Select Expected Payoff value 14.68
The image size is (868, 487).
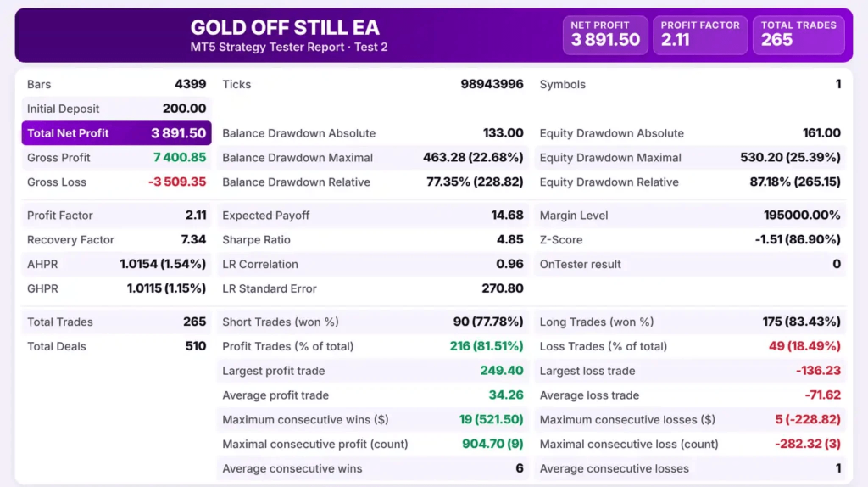[x=507, y=215]
